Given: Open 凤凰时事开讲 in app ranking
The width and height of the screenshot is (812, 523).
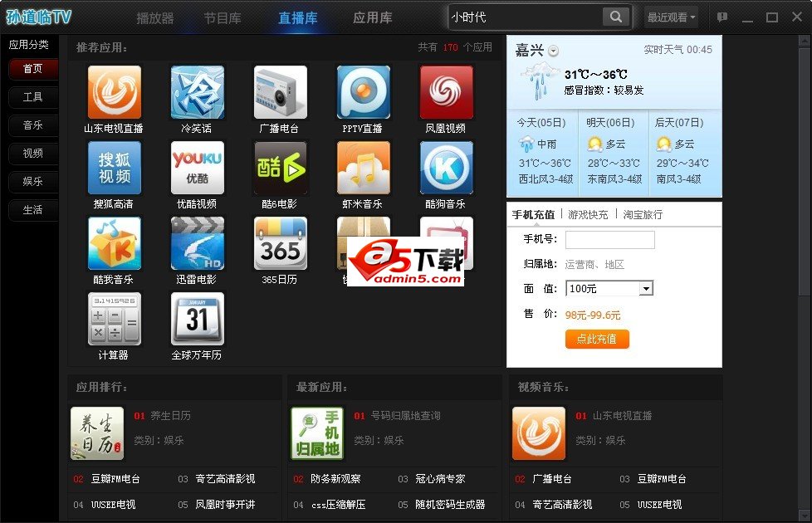Looking at the screenshot, I should [225, 505].
